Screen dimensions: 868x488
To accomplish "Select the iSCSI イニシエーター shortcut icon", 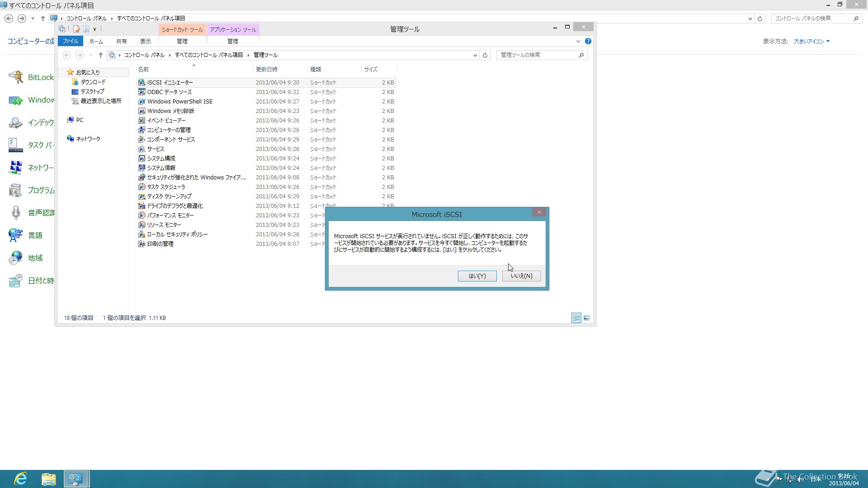I will (142, 82).
